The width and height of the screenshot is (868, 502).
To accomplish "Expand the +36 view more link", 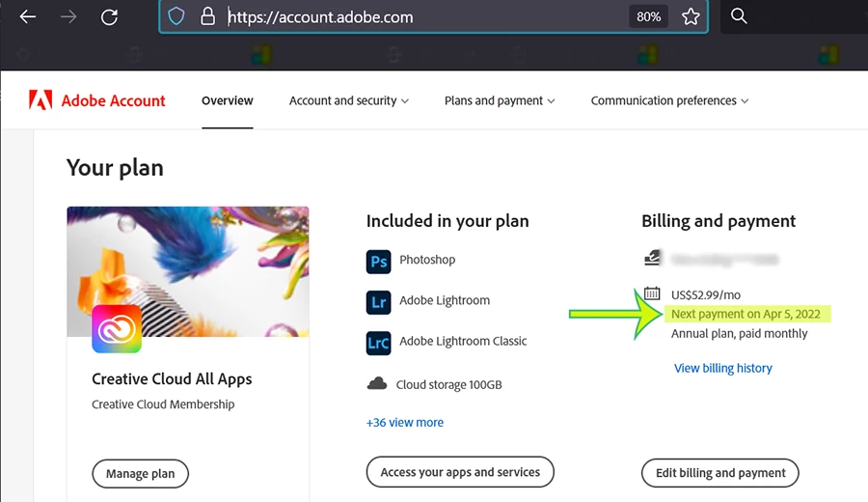I will (405, 422).
